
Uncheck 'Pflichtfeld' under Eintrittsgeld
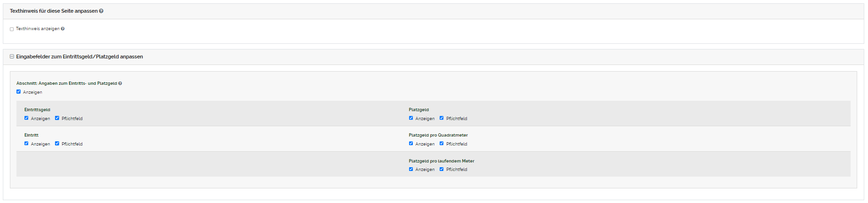57,118
